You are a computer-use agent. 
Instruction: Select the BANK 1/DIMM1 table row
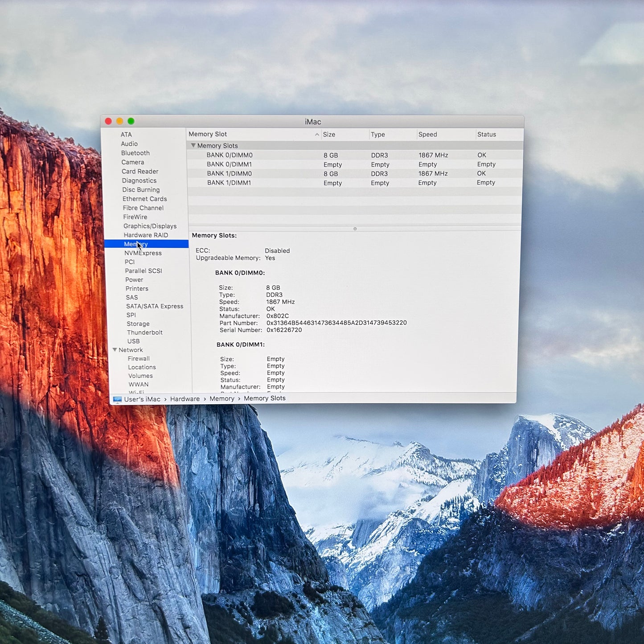pos(355,183)
